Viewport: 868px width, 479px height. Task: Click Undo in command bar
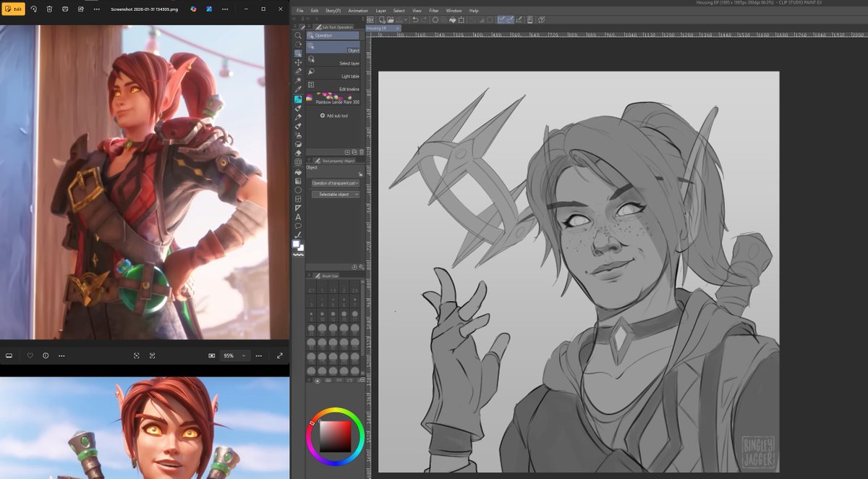tap(414, 20)
